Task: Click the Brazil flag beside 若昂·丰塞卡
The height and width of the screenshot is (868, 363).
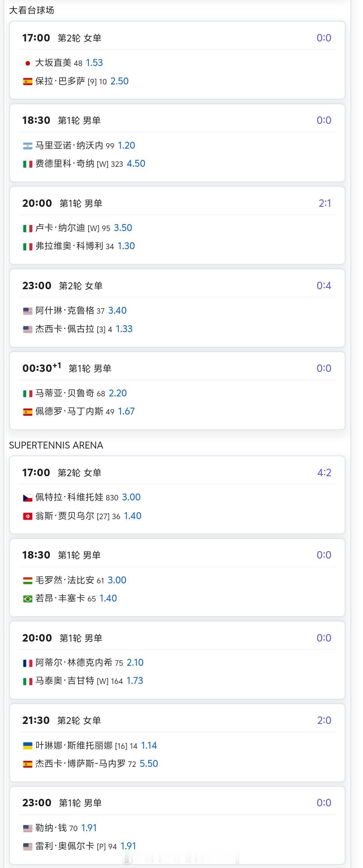Action: 28,598
